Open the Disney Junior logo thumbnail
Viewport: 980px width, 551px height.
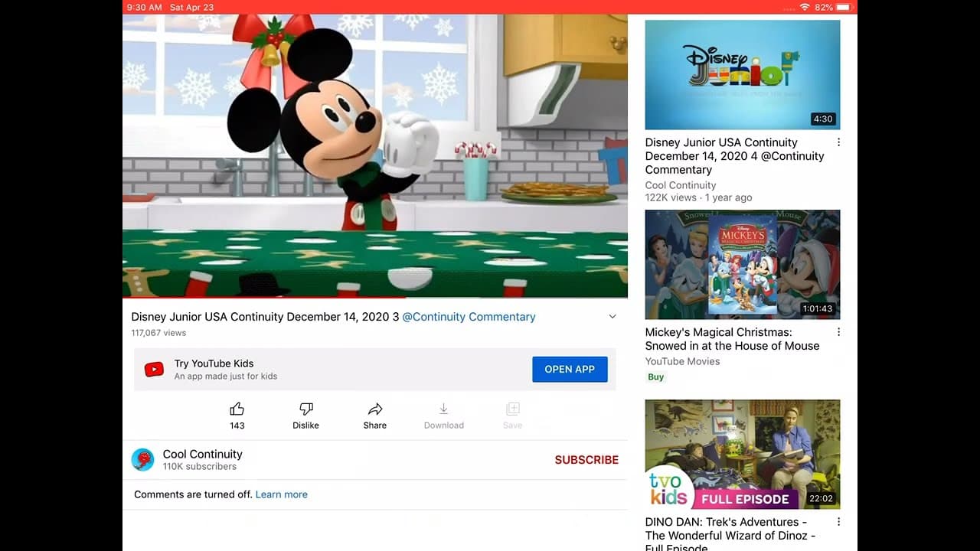point(743,75)
